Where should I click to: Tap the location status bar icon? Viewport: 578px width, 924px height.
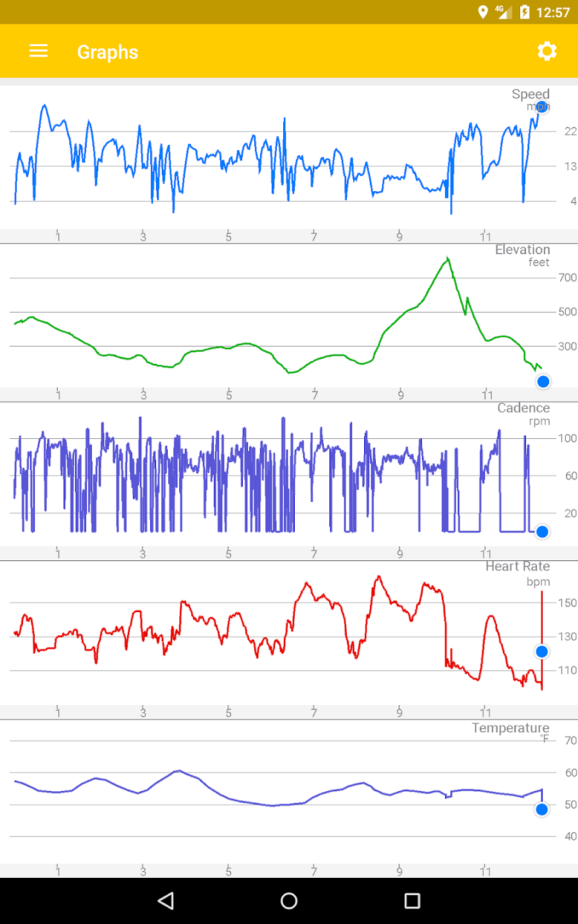483,12
